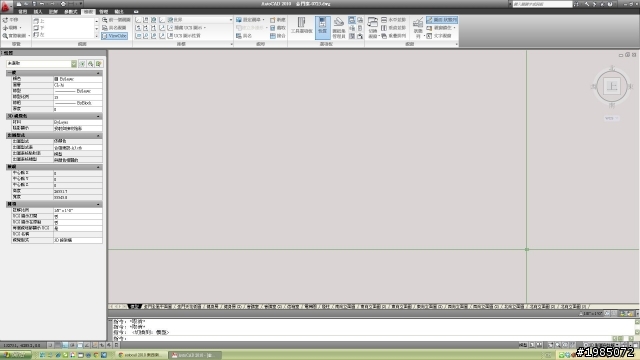Click the first UCS icon in the bottom row of the coordinates panel
Image resolution: width=640 pixels, height=360 pixels.
[x=138, y=36]
